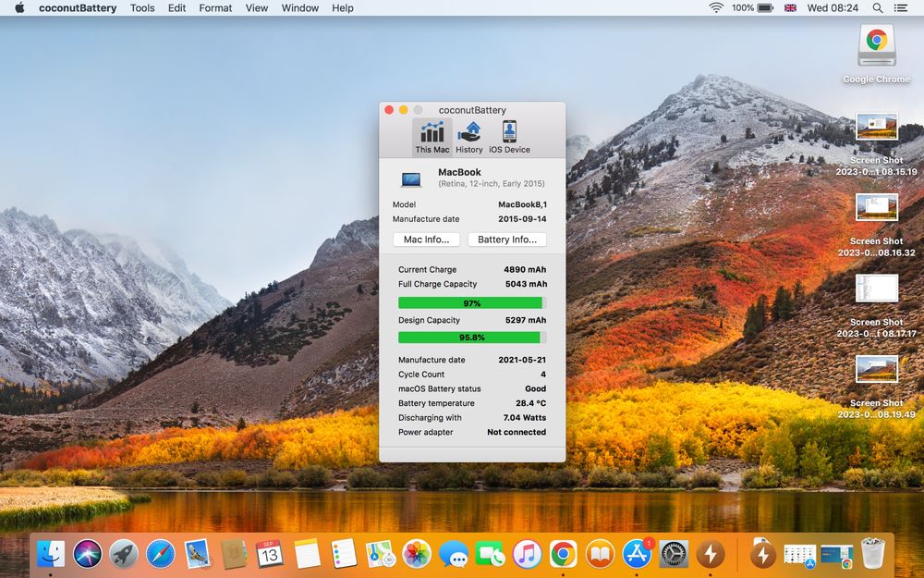The width and height of the screenshot is (924, 578).
Task: Click the macOS Battery status Good value
Action: [x=535, y=388]
